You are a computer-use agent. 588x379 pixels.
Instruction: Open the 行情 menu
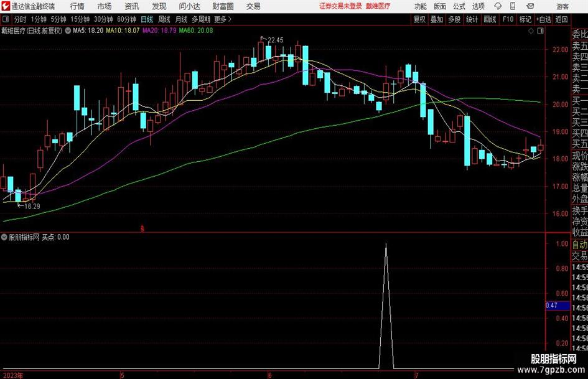click(77, 6)
